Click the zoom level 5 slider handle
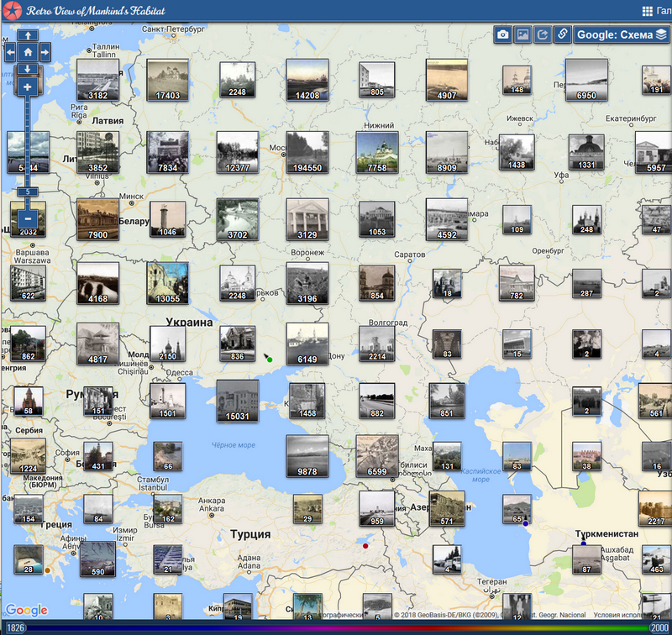The height and width of the screenshot is (635, 672). pos(28,192)
